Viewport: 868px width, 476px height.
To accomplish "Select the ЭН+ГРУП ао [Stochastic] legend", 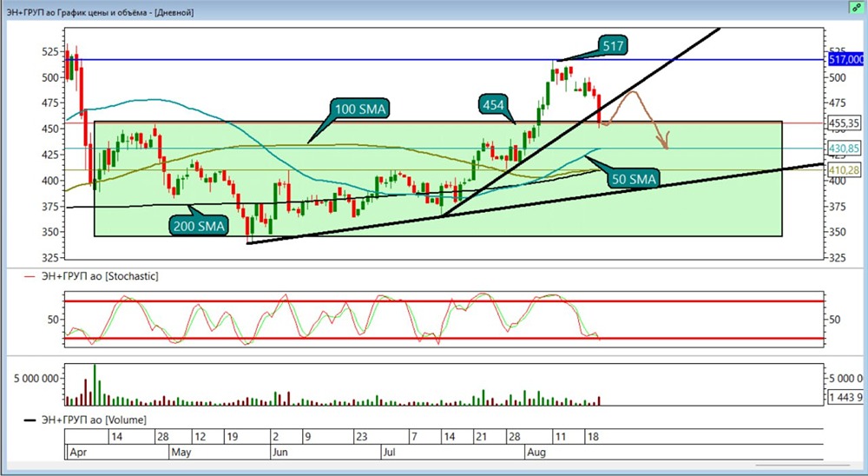I will [100, 276].
